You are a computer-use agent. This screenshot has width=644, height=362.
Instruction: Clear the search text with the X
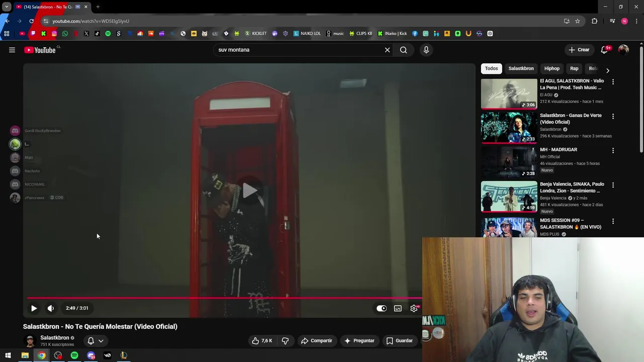[387, 50]
